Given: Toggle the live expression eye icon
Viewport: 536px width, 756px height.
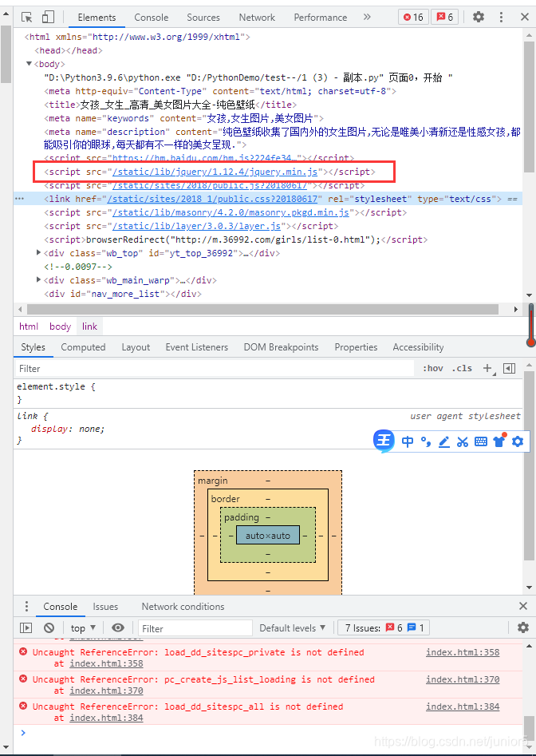Looking at the screenshot, I should [117, 627].
